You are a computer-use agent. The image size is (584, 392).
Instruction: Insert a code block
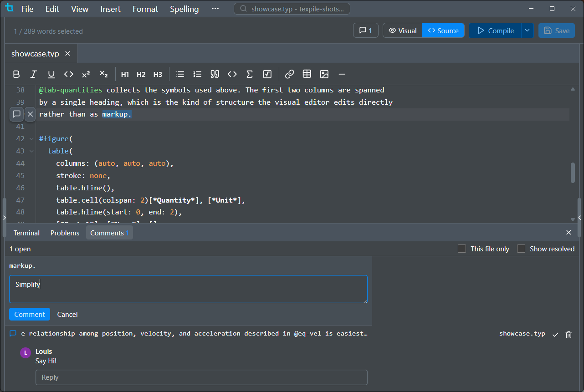pos(232,74)
